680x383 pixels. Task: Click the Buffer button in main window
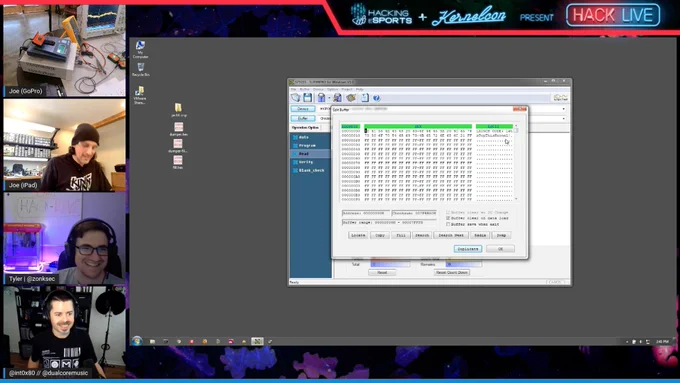(x=303, y=118)
